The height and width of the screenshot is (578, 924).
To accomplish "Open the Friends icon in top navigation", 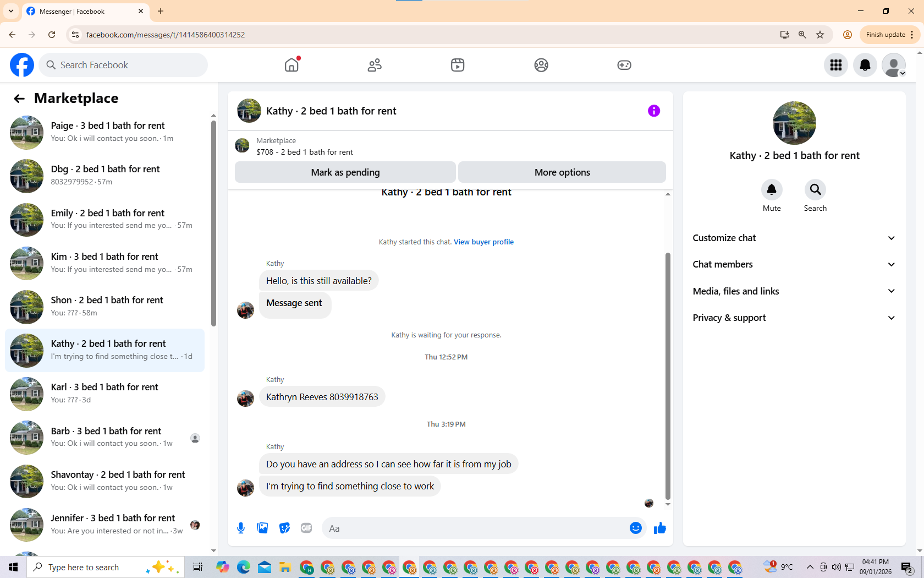I will (375, 65).
